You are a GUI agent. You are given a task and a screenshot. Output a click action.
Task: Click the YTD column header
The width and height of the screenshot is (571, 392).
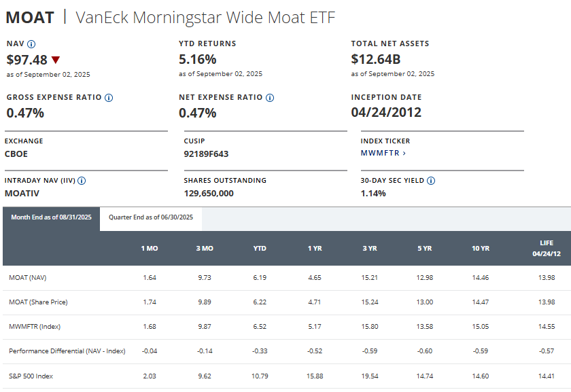coord(260,249)
